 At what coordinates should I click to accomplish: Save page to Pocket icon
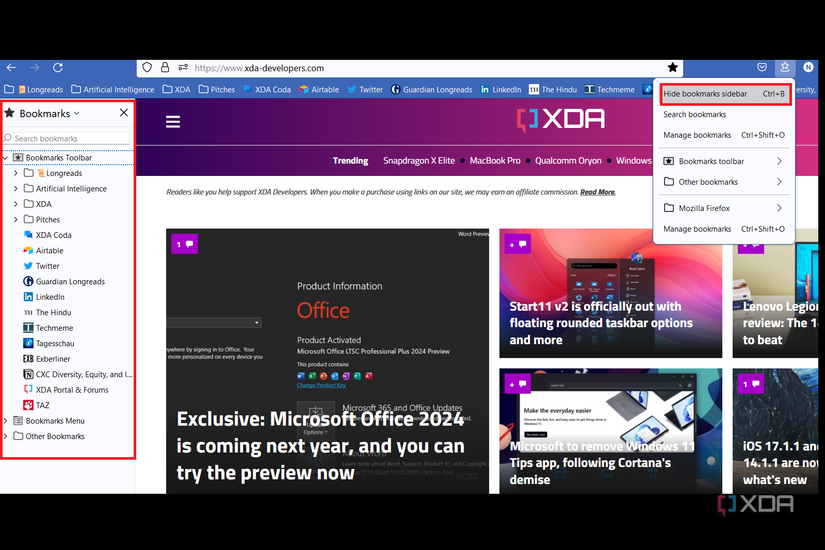point(762,67)
